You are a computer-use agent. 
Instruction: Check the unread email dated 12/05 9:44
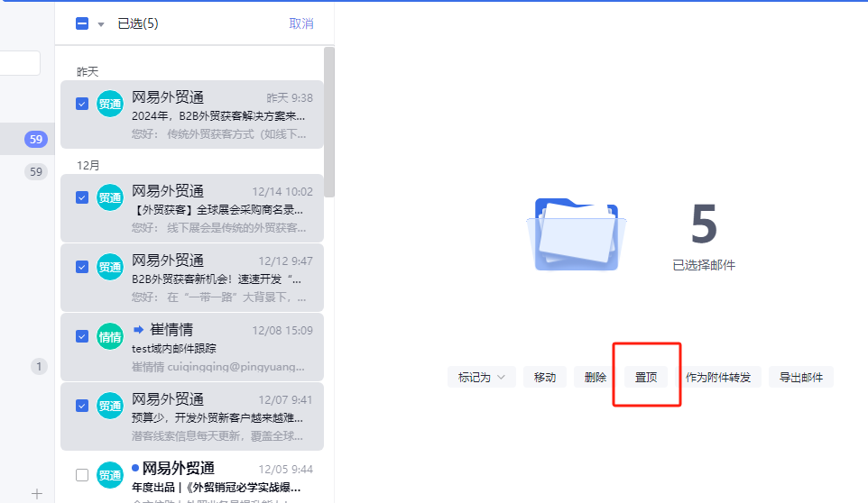(82, 475)
